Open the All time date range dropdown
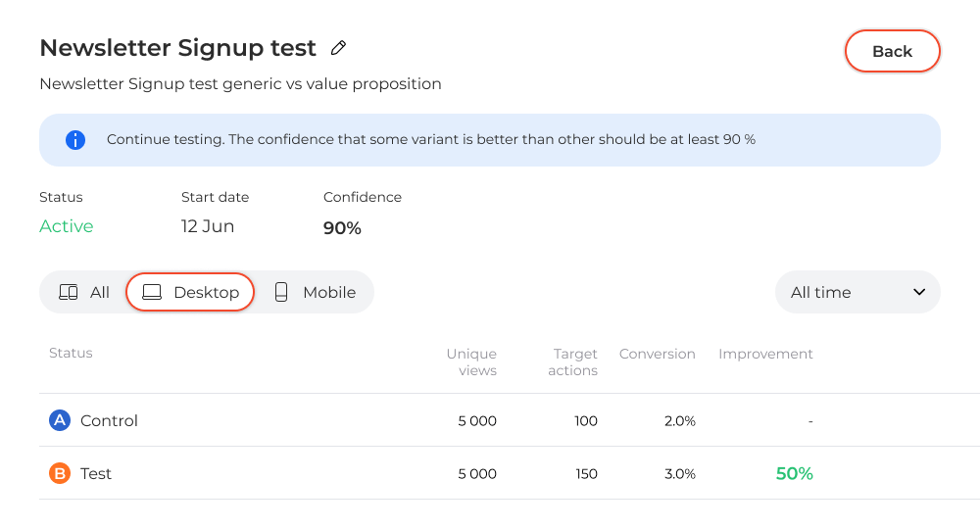This screenshot has height=529, width=980. pos(857,292)
